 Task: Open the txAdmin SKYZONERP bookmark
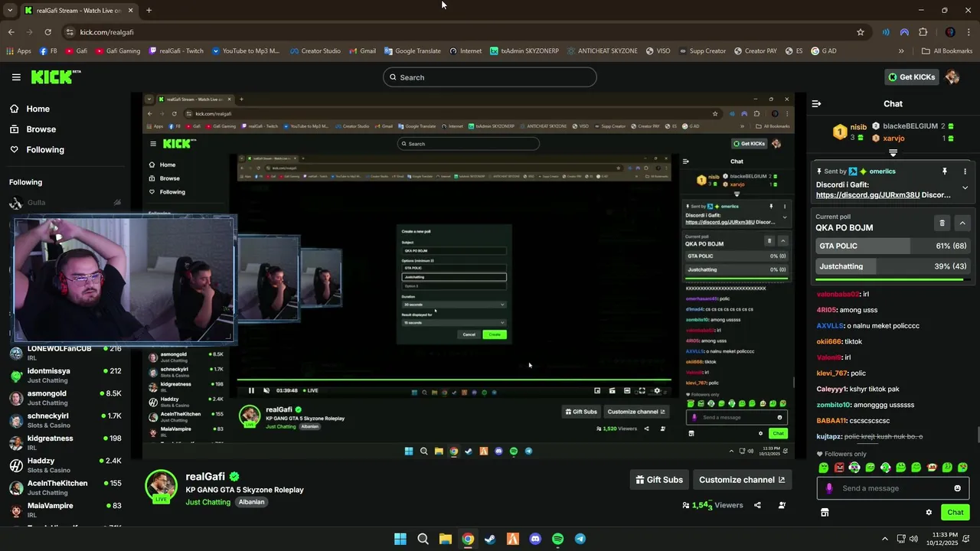[523, 51]
